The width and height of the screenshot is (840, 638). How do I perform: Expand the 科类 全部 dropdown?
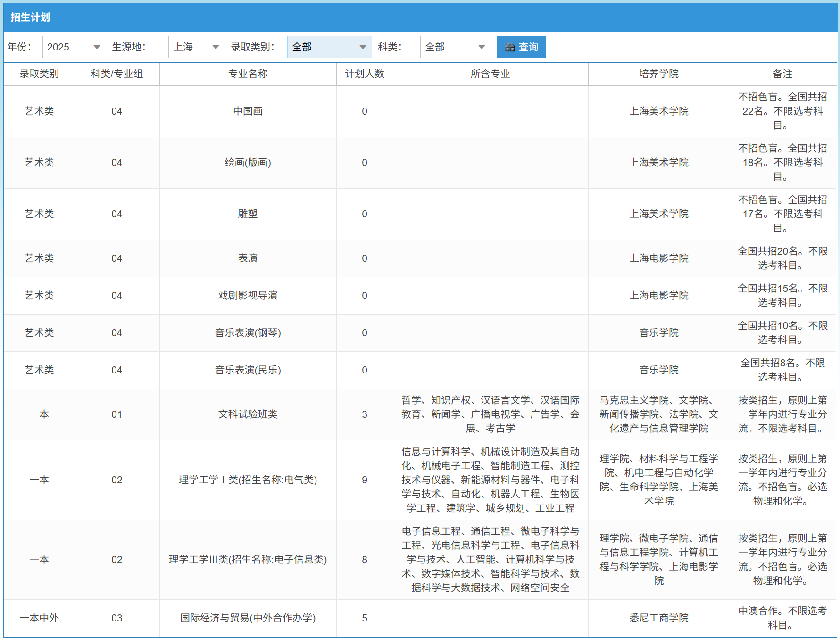click(455, 47)
